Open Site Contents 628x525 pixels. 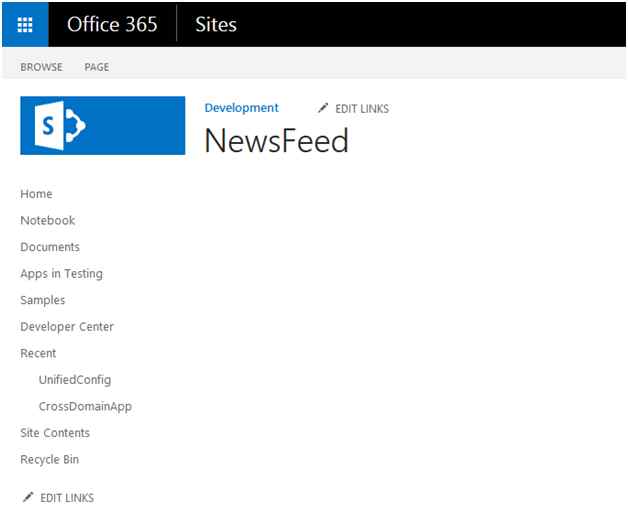click(x=55, y=433)
